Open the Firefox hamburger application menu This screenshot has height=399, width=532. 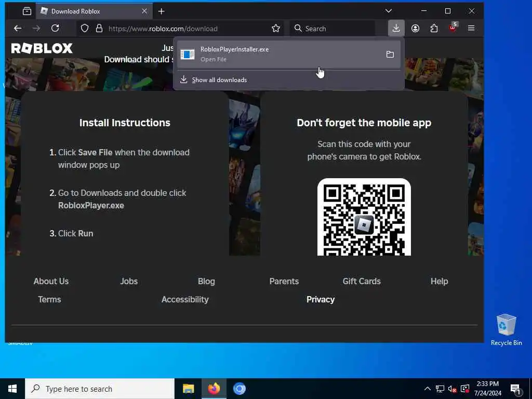(x=471, y=28)
